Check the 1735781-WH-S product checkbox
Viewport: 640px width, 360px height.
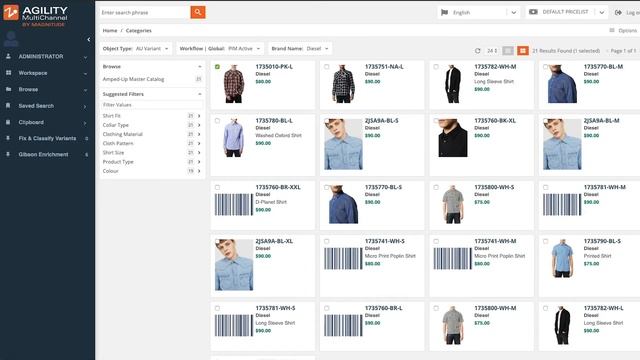(217, 308)
